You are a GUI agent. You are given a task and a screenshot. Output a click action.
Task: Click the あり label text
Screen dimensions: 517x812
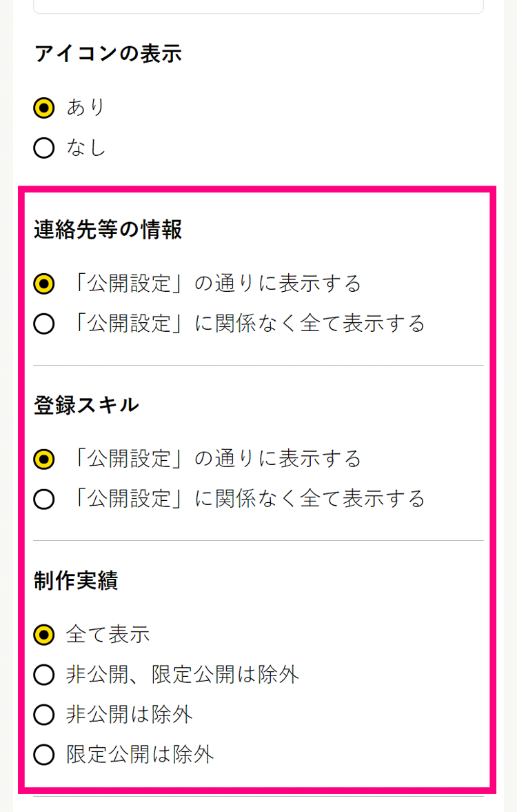(x=86, y=108)
